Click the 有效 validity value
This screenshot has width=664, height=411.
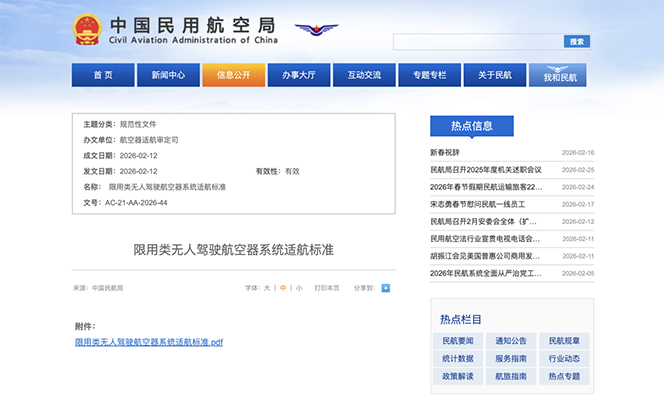coord(292,171)
